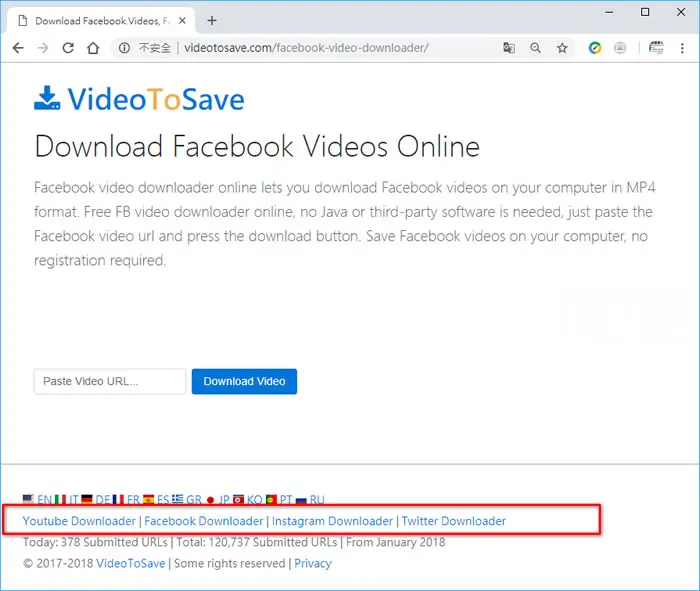This screenshot has width=700, height=591.
Task: Click the browser back arrow
Action: (18, 48)
